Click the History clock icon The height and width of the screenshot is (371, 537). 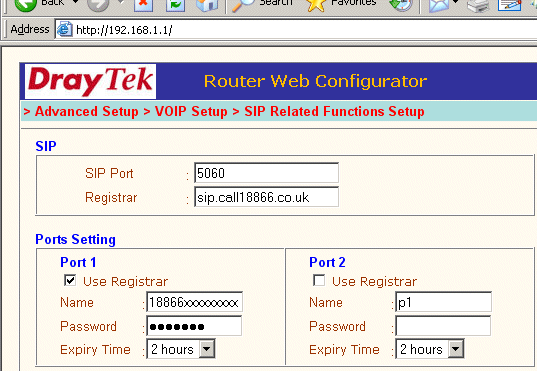tap(401, 5)
